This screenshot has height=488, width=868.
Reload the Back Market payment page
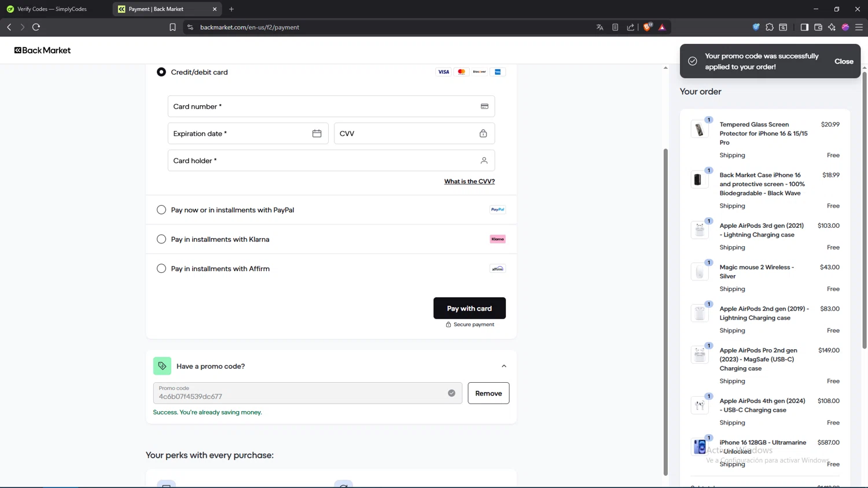(36, 27)
